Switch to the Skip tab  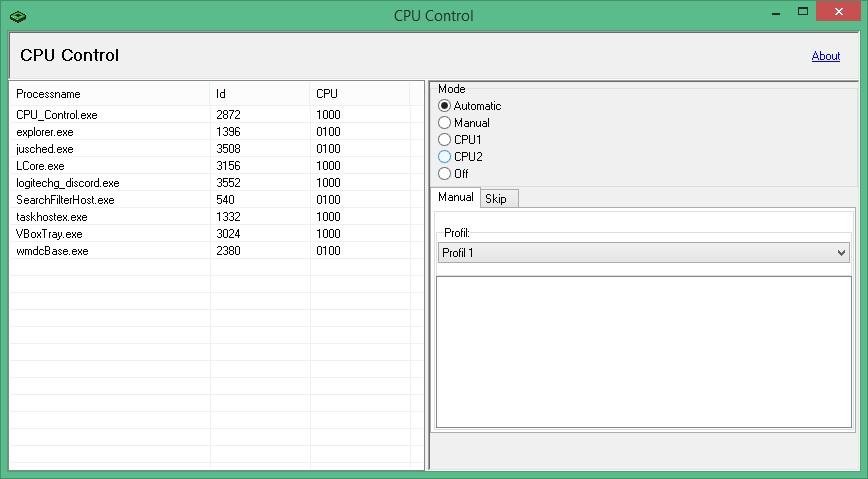click(499, 199)
